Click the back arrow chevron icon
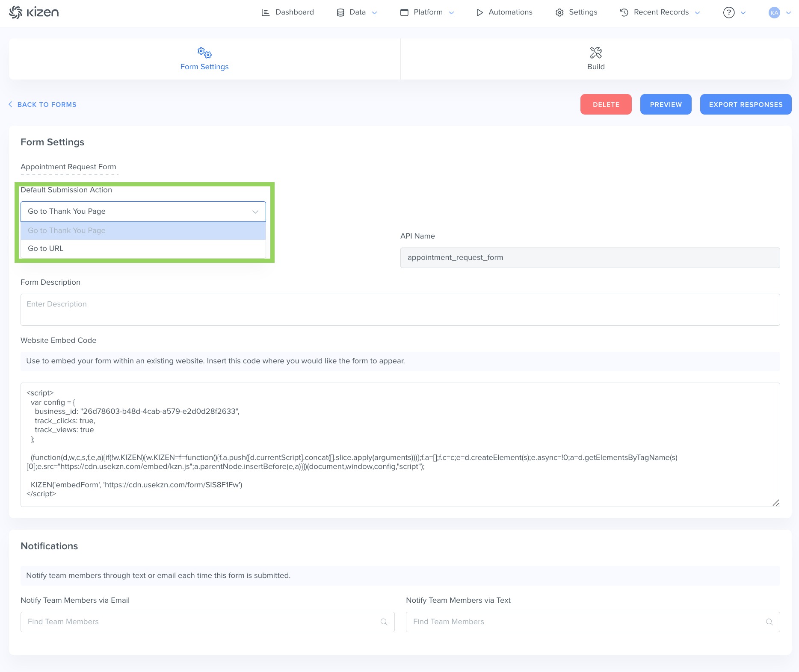This screenshot has height=672, width=799. tap(10, 104)
